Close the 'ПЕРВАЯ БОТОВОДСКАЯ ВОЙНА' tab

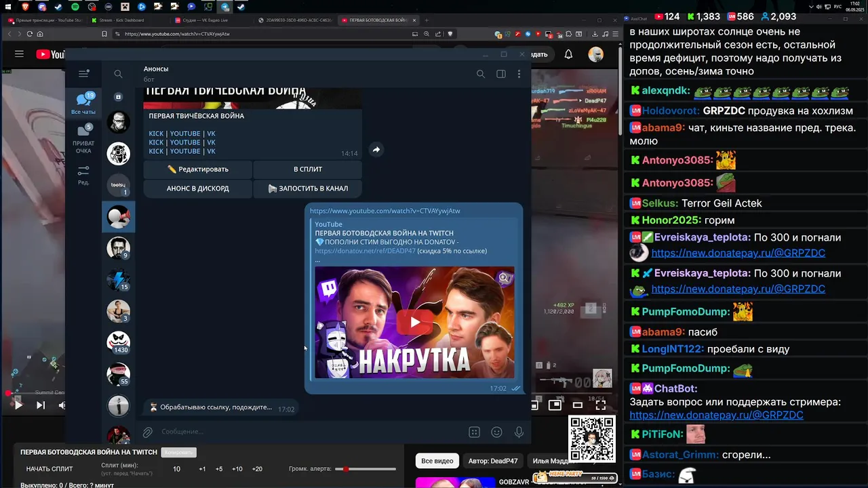pos(414,20)
